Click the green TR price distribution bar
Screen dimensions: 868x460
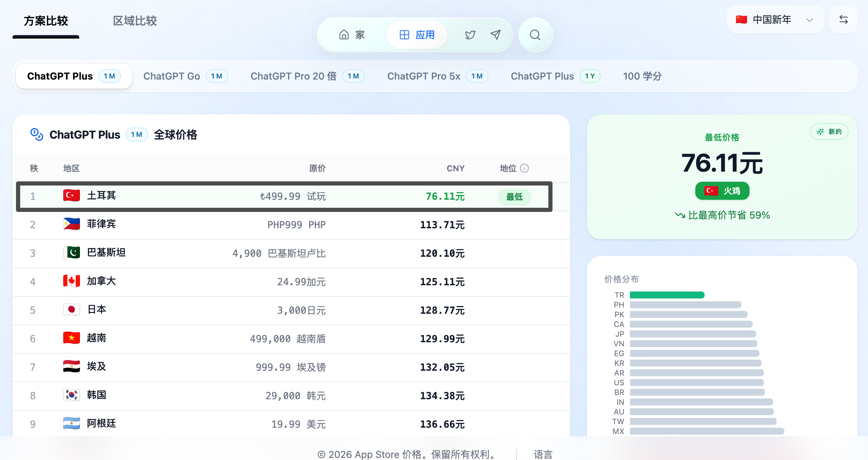667,295
